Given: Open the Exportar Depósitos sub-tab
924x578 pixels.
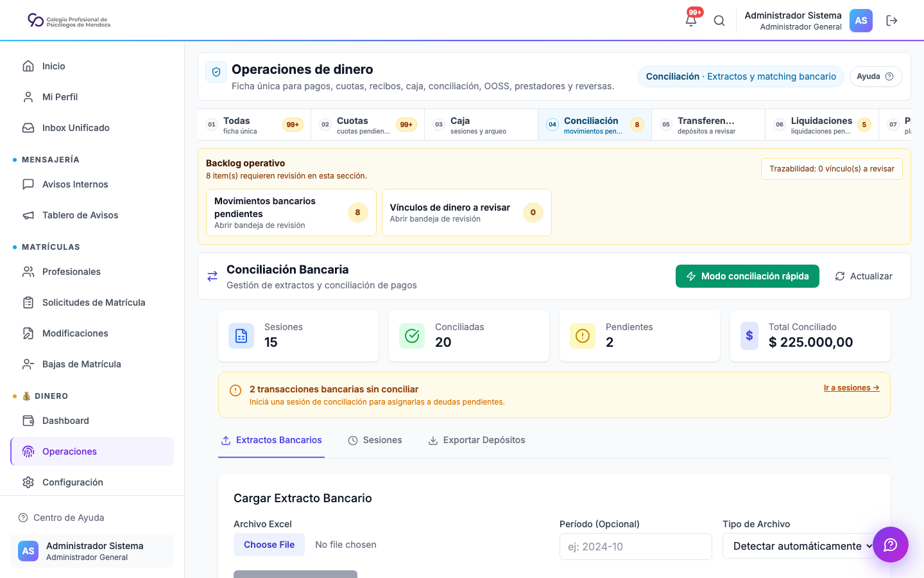Looking at the screenshot, I should (477, 441).
